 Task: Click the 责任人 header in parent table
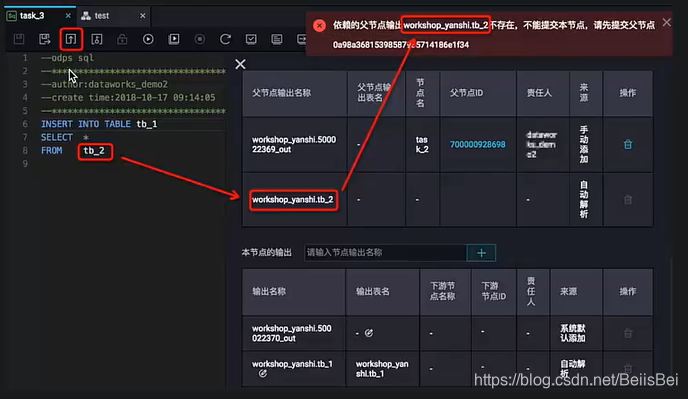539,93
